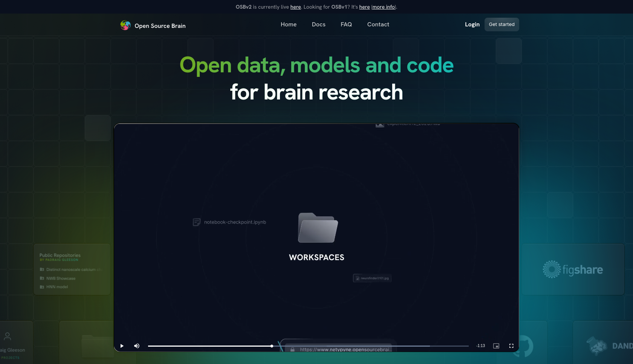The height and width of the screenshot is (364, 633).
Task: Click the notebook-checkpoint.ipynb file icon
Action: [x=197, y=222]
